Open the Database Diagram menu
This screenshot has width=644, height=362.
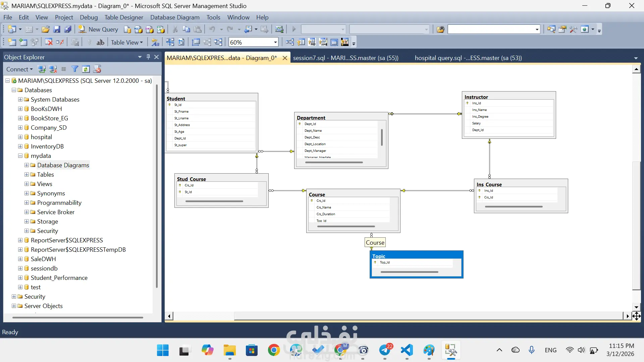174,17
